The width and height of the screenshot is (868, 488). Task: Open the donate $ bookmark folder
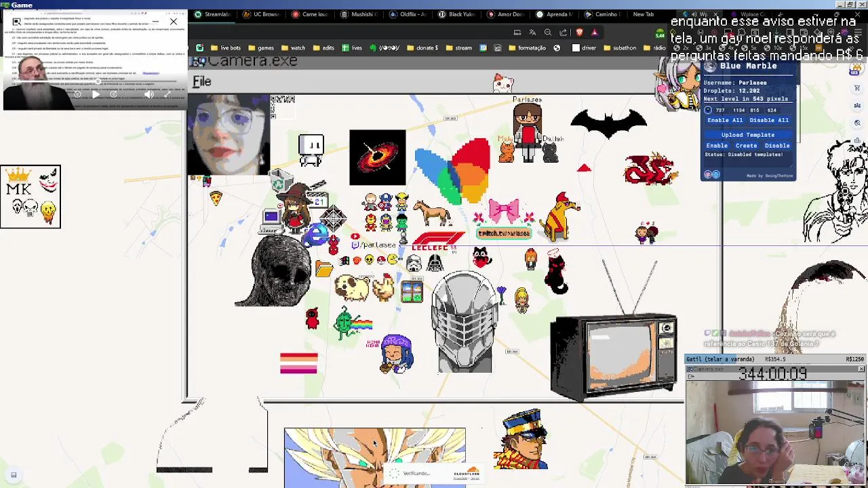(423, 48)
